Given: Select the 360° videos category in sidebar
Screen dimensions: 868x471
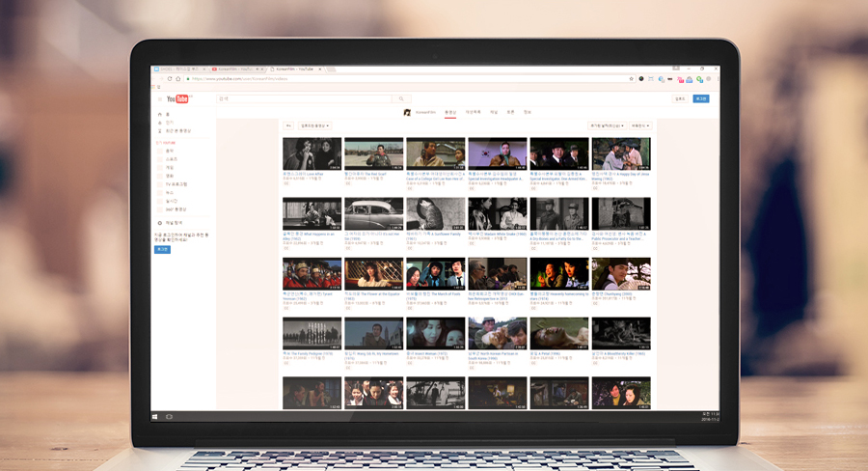Looking at the screenshot, I should pos(173,209).
